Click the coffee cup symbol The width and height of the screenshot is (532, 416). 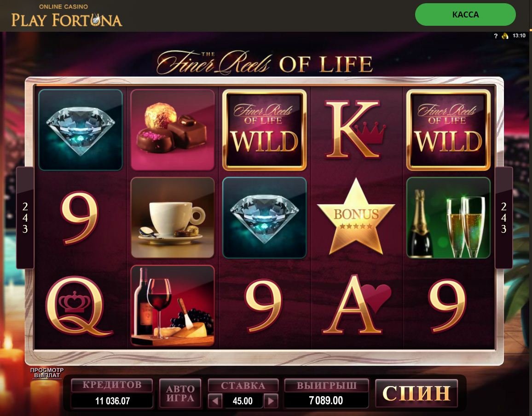pos(173,218)
